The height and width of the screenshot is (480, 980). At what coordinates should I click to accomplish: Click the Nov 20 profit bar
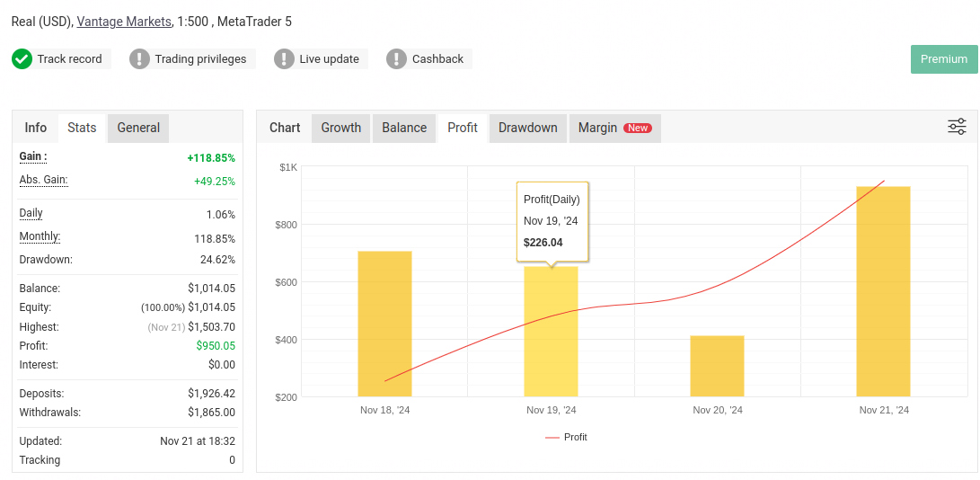coord(717,366)
